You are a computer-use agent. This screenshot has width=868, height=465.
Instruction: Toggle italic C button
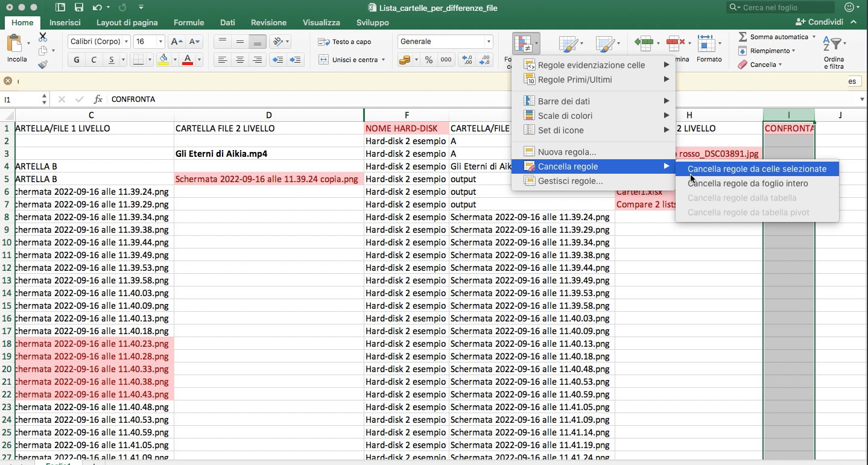pos(93,60)
